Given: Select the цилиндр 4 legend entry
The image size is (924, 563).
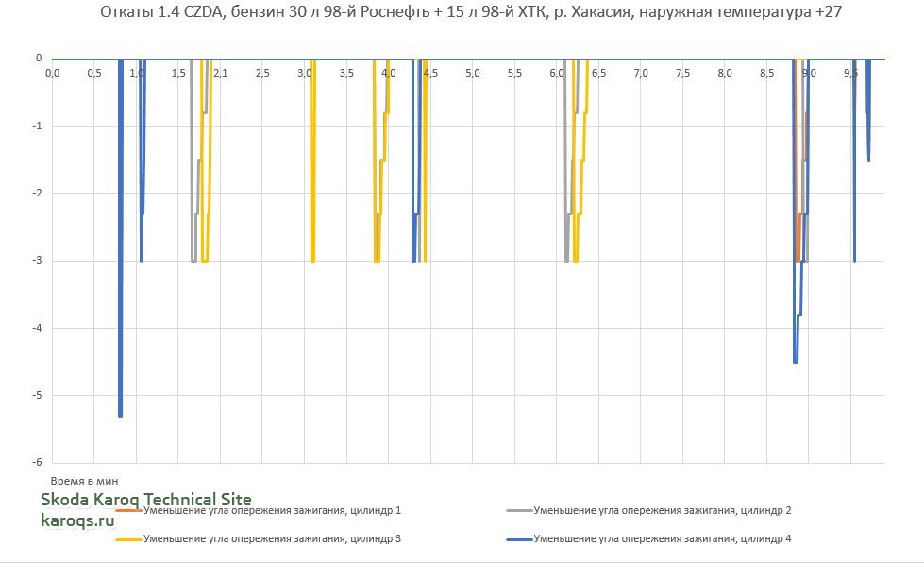Looking at the screenshot, I should (662, 539).
